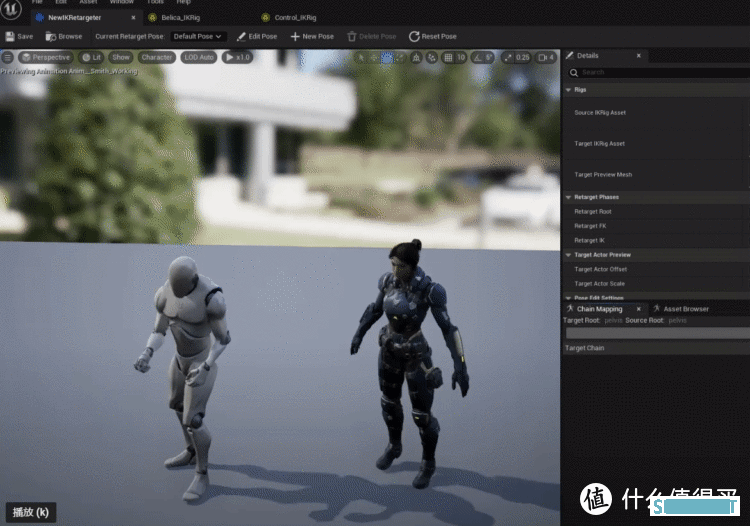Collapse the Target Actor Preview section
The height and width of the screenshot is (526, 750).
(568, 255)
